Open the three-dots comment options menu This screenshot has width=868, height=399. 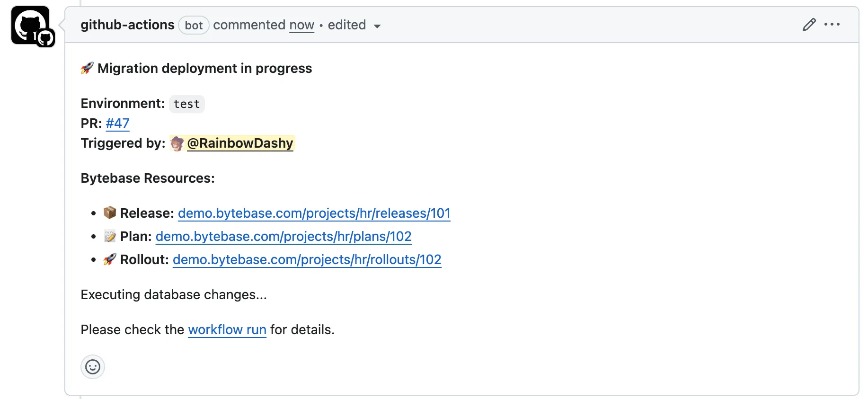point(832,24)
